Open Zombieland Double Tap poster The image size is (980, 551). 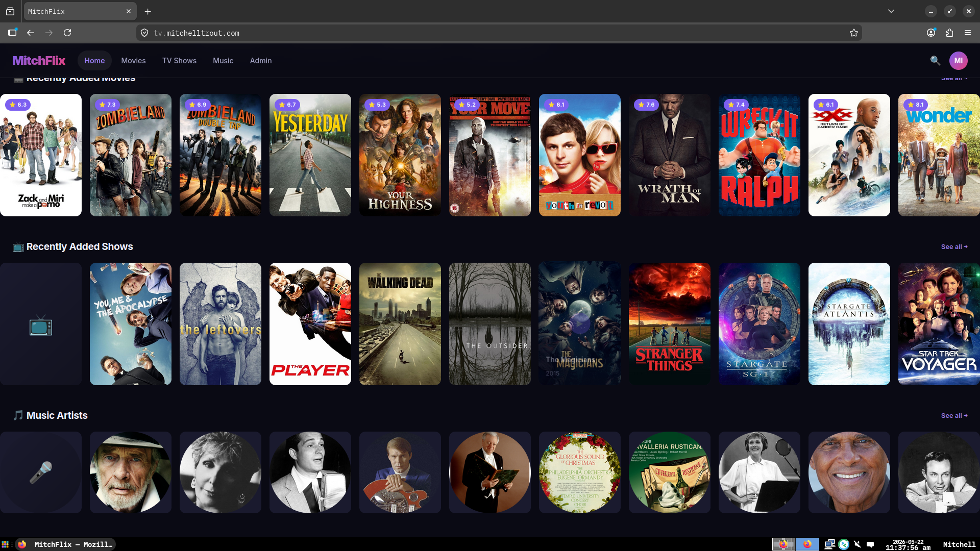[x=220, y=155]
